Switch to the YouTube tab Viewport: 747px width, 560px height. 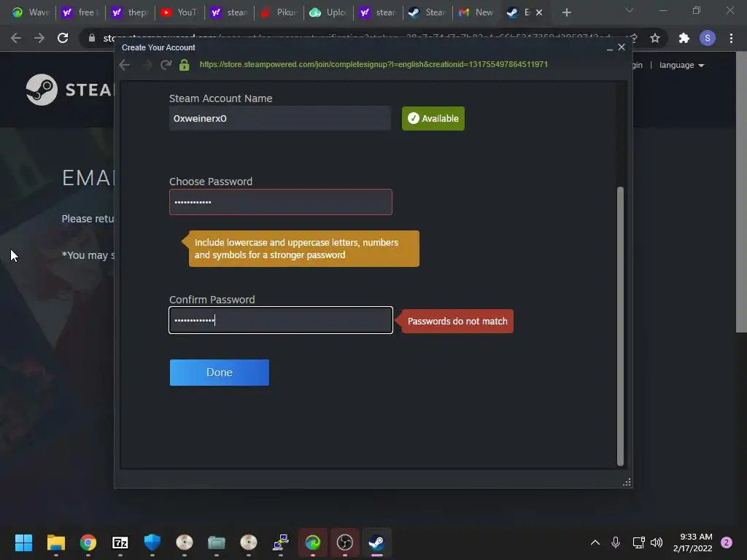pos(179,12)
